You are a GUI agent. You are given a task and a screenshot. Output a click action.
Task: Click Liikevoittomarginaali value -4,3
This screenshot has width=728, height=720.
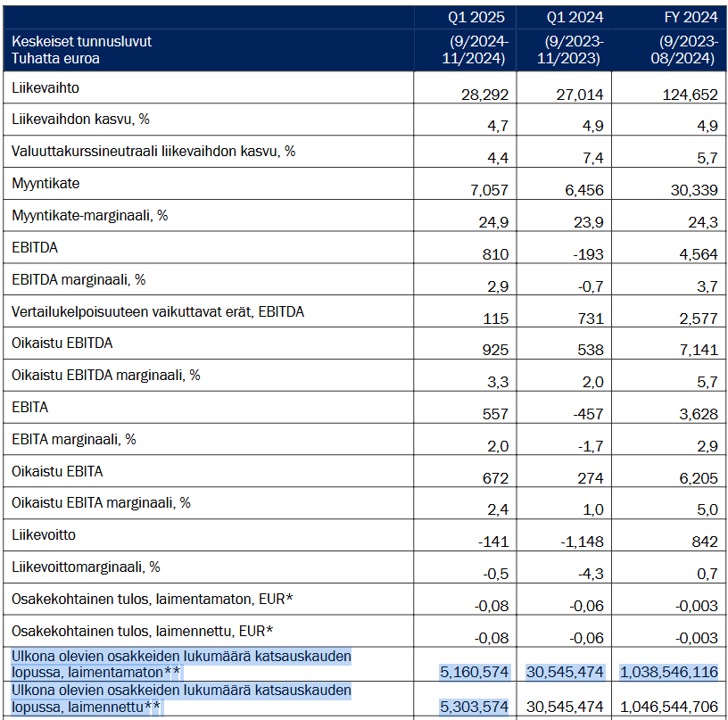click(591, 574)
